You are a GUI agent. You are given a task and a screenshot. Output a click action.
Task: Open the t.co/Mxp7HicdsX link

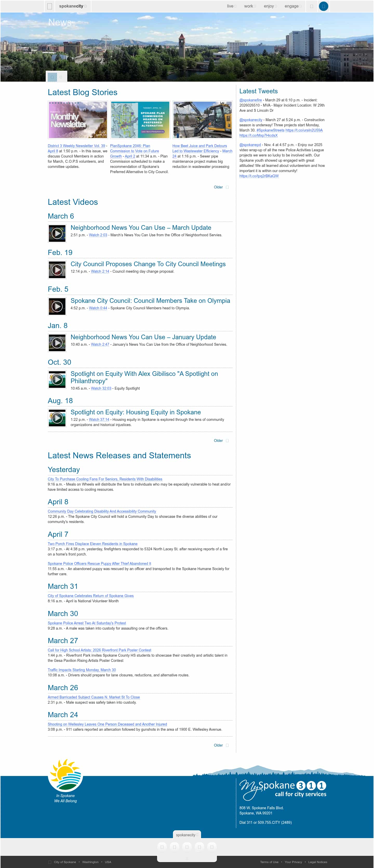click(258, 135)
